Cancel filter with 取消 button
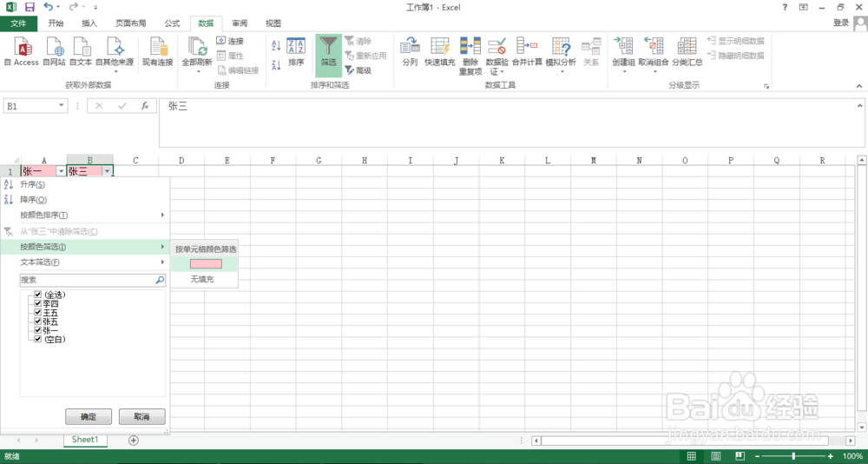868x464 pixels. 141,416
